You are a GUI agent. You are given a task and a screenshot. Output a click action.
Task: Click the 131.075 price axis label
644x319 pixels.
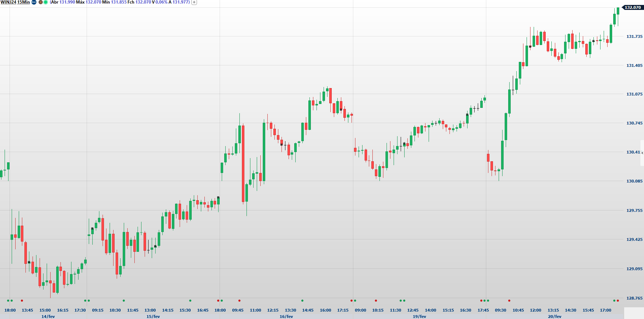click(x=634, y=94)
